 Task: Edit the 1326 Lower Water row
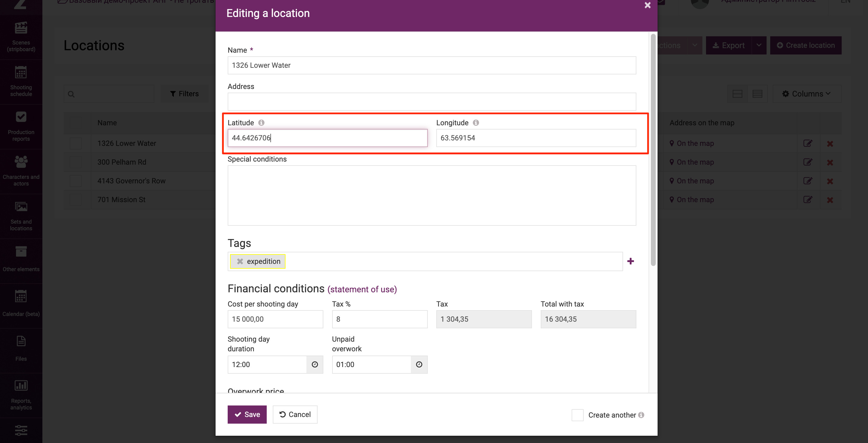coord(808,143)
